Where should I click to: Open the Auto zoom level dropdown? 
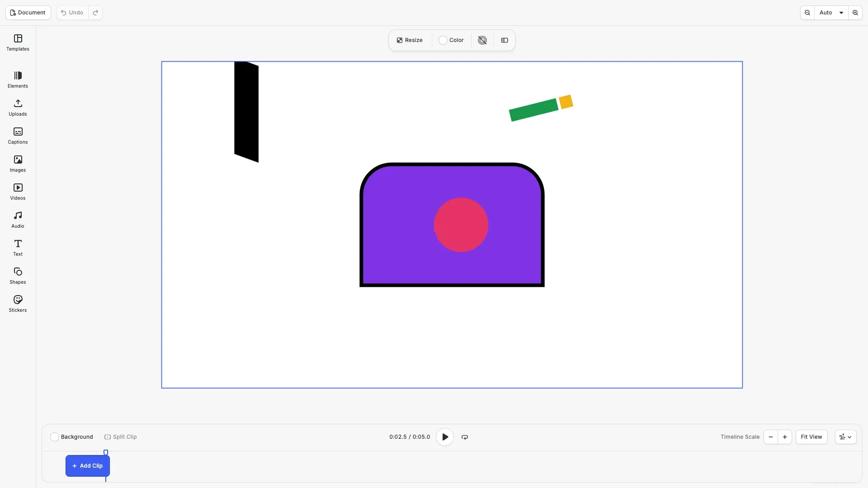(831, 13)
